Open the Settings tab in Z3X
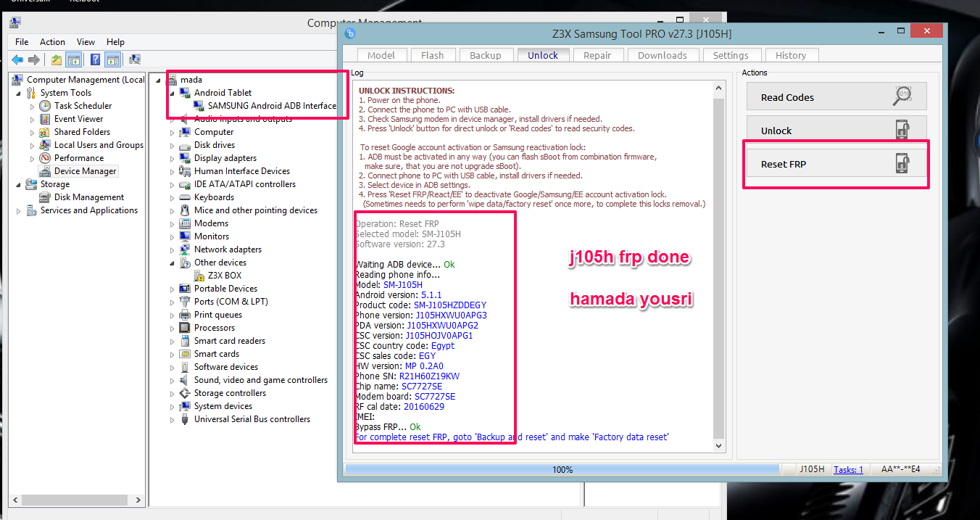The width and height of the screenshot is (980, 520). click(730, 55)
